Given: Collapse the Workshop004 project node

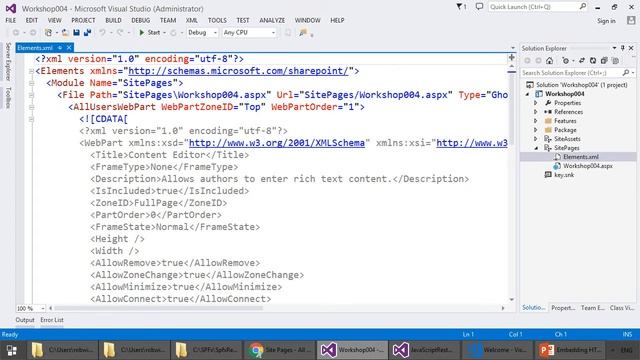Looking at the screenshot, I should point(527,94).
